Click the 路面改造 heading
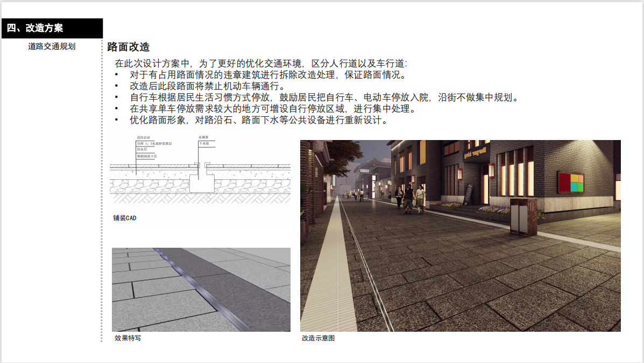 [x=129, y=47]
